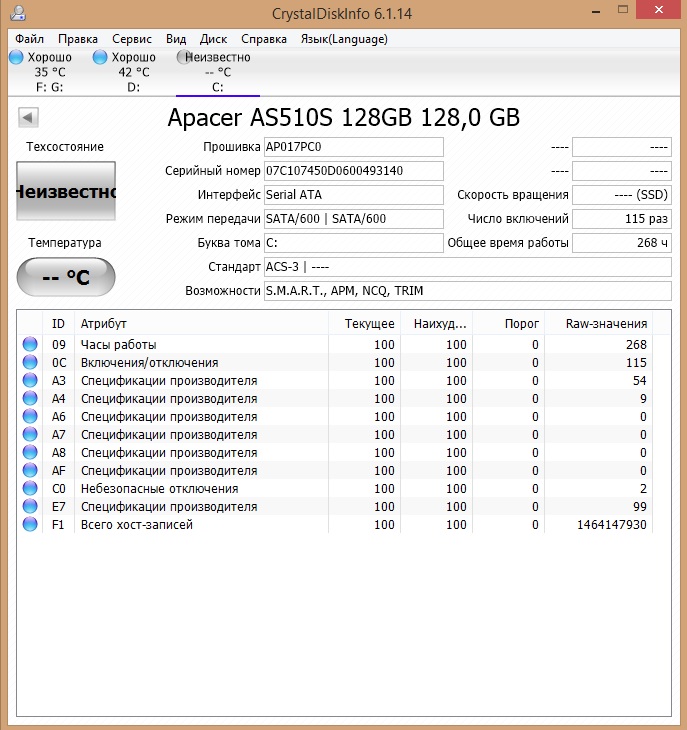Maximize the CrystalDiskInfo window
Viewport: 687px width, 730px height.
point(623,10)
